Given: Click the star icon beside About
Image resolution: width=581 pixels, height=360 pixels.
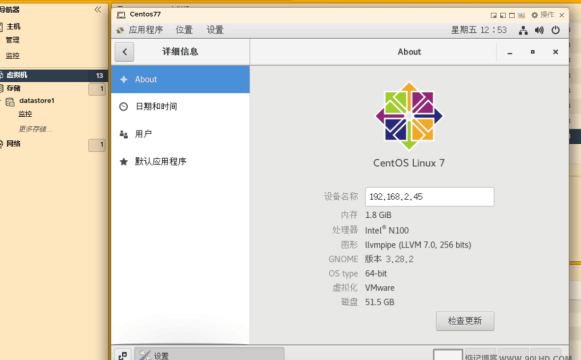Looking at the screenshot, I should pos(124,79).
